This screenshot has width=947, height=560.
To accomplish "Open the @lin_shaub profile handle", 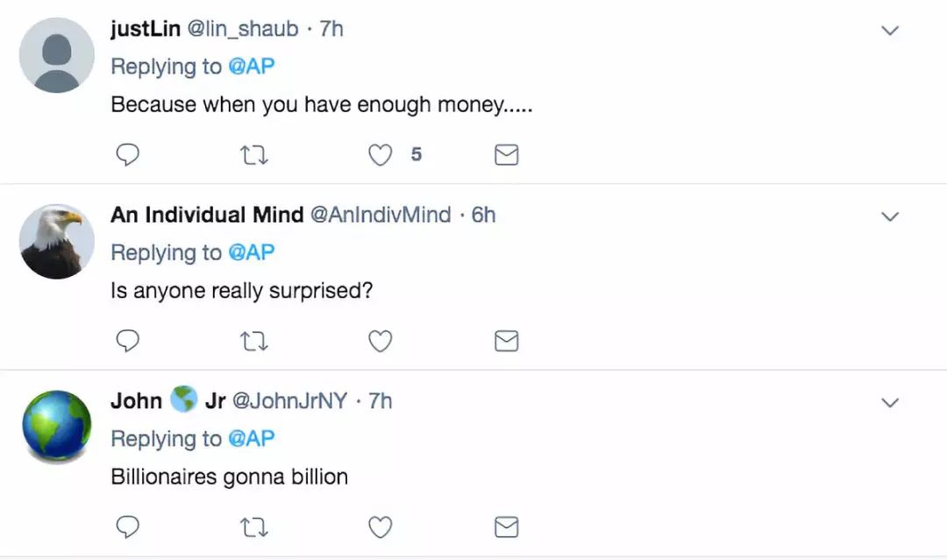I will pos(243,29).
